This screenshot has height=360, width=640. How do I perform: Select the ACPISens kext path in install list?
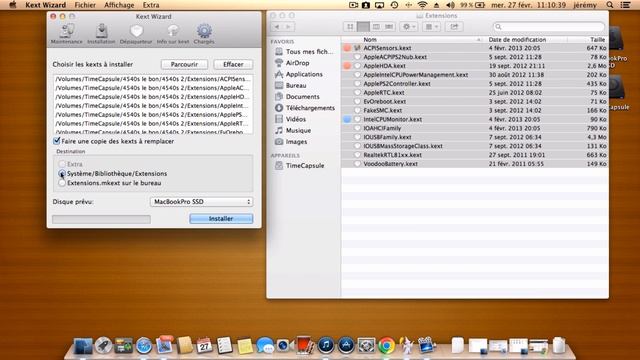(153, 79)
